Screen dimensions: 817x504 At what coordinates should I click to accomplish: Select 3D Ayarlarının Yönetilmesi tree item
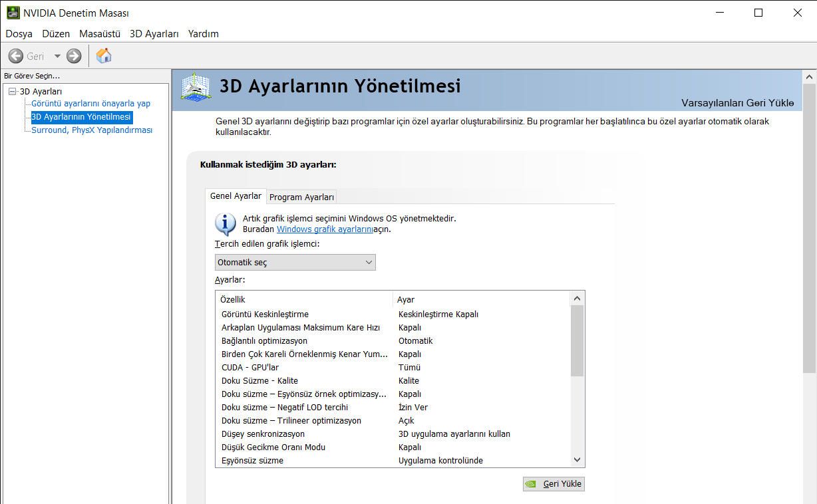pyautogui.click(x=81, y=117)
